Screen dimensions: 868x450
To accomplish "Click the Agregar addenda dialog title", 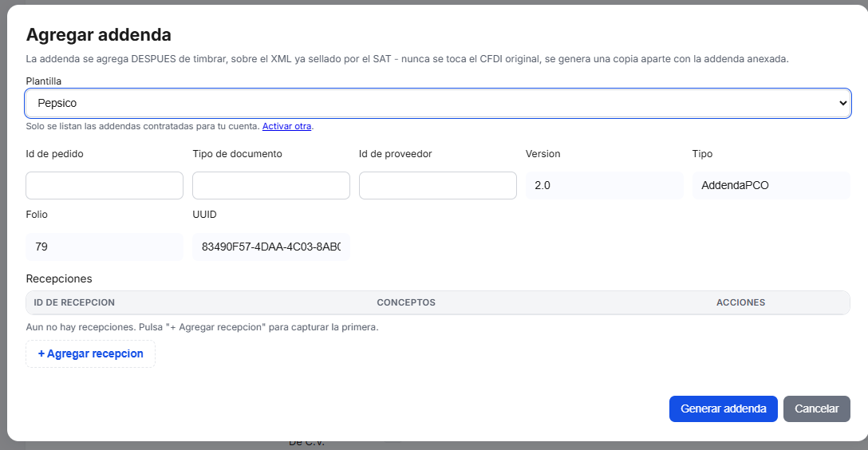I will pos(99,35).
